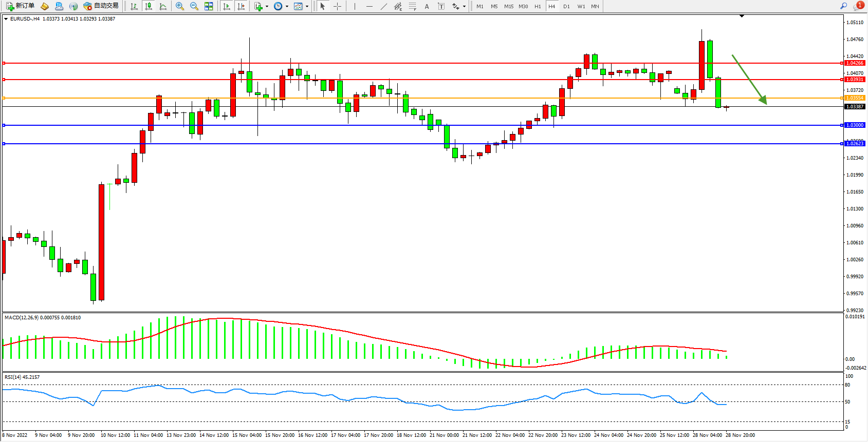Switch to the M15 timeframe
Viewport: 868px width, 442px height.
coord(509,6)
